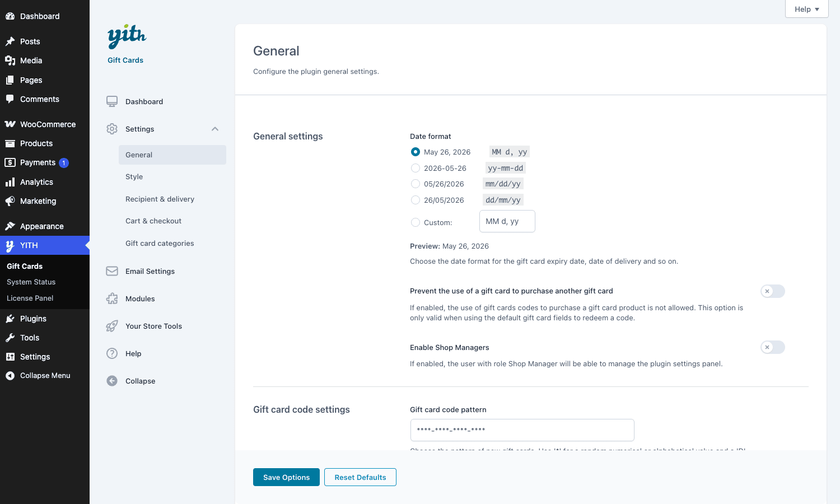Open the Modules link in the YITH panel
The height and width of the screenshot is (504, 840).
click(x=140, y=298)
